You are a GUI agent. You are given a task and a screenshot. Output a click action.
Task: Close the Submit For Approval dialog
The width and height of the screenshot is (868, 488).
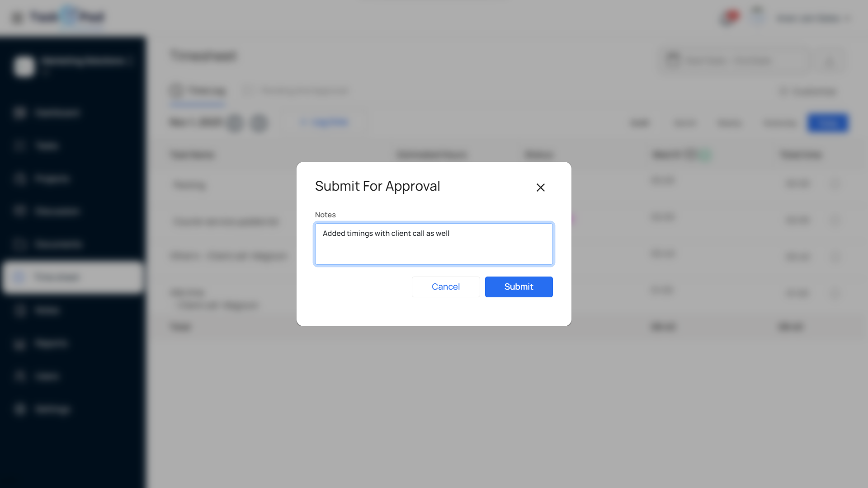pos(540,188)
